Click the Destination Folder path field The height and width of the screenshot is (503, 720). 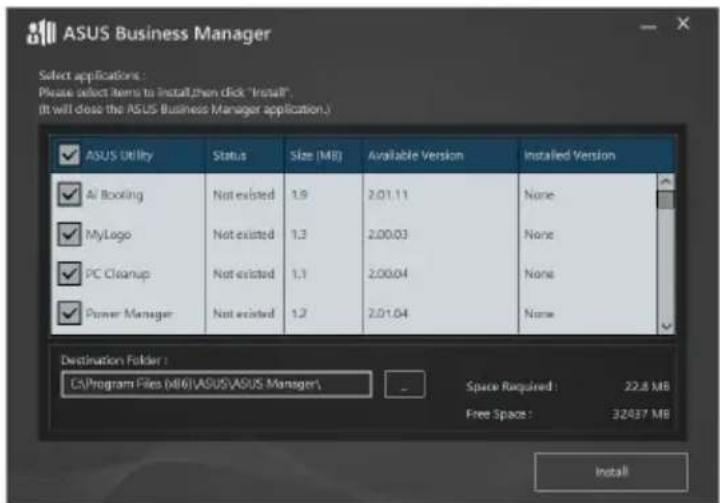click(x=216, y=384)
